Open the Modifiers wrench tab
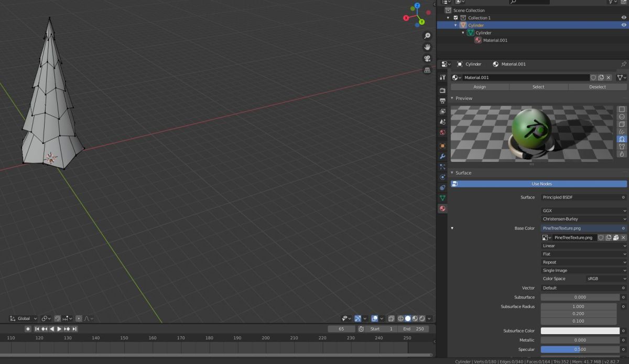Viewport: 629px width, 364px height. click(x=442, y=156)
